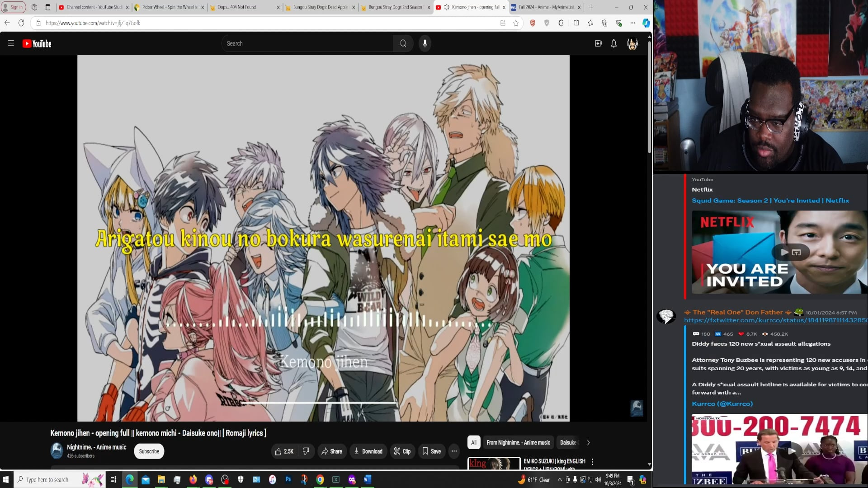
Task: Open the split screen browser icon
Action: pos(576,23)
